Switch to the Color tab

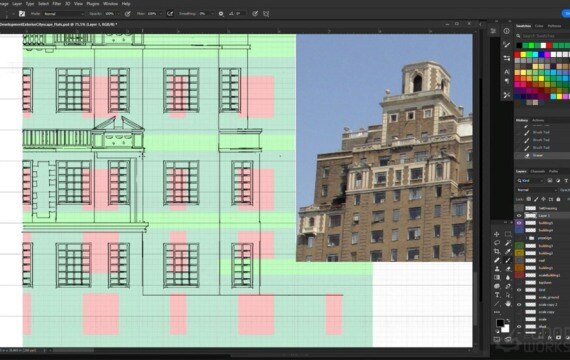[x=539, y=26]
